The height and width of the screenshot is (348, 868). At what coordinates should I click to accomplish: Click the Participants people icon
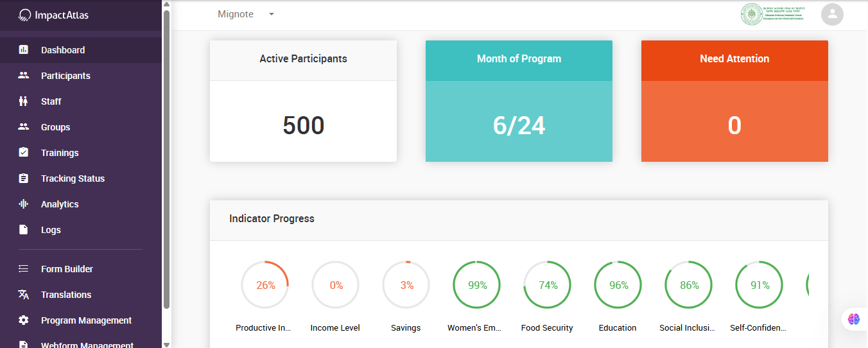pos(24,76)
